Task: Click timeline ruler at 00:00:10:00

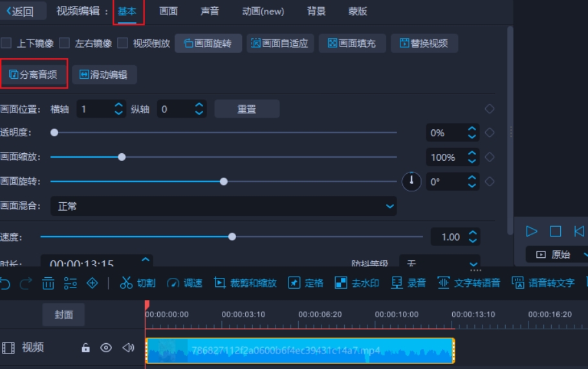Action: click(397, 314)
